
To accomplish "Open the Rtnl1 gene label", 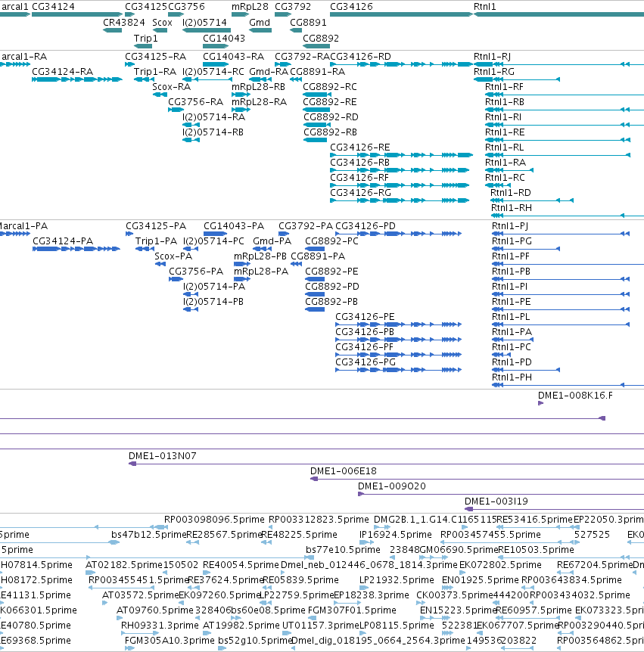I will 485,7.
